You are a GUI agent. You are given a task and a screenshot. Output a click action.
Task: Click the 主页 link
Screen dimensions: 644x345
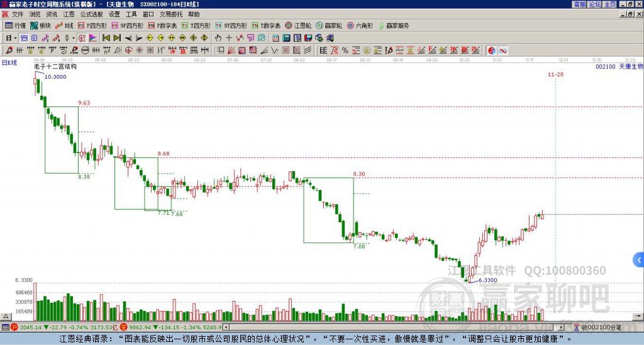coord(609,4)
